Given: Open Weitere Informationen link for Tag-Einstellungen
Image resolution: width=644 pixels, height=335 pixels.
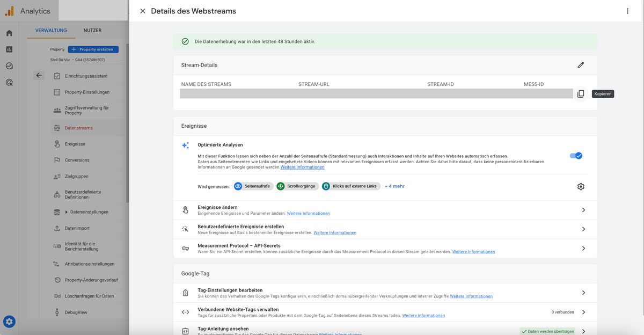Looking at the screenshot, I should point(471,296).
